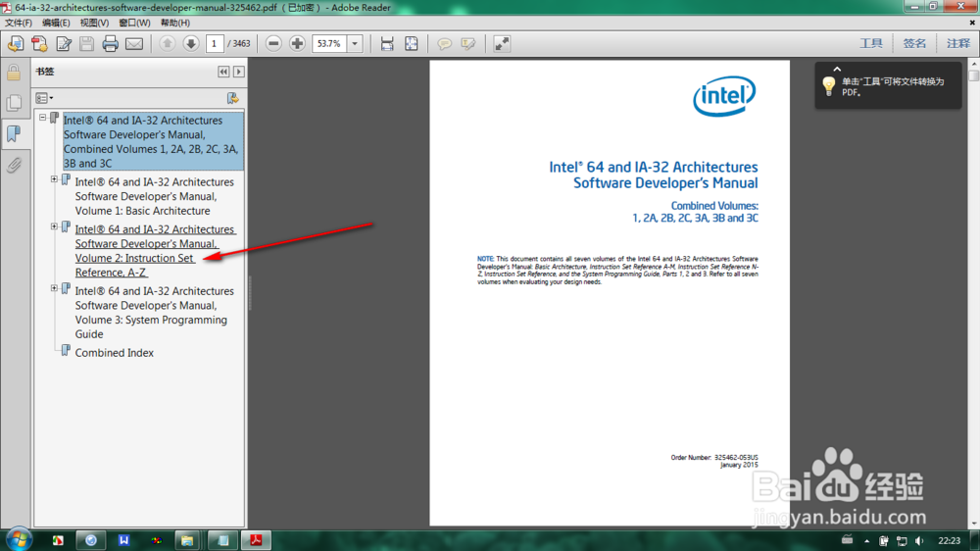Open a file with the Open icon
Image resolution: width=980 pixels, height=551 pixels.
coord(16,44)
